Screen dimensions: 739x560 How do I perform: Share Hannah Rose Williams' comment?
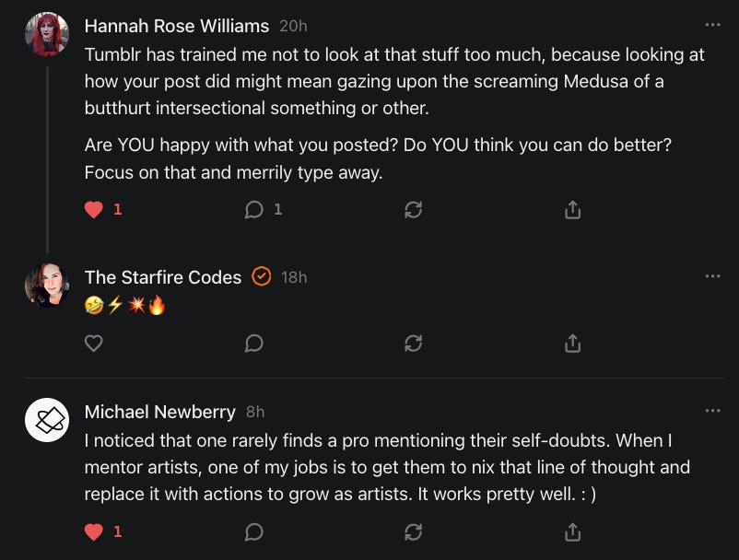tap(572, 210)
